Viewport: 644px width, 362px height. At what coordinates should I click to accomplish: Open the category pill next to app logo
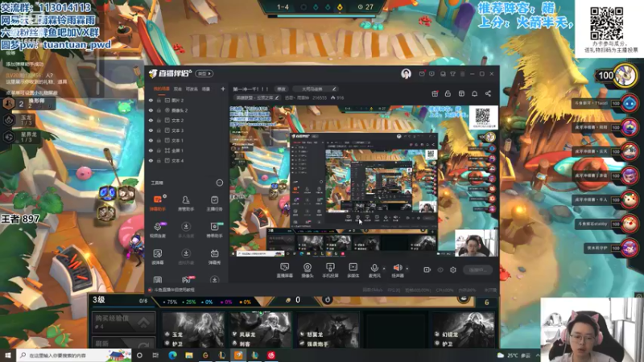tap(204, 74)
